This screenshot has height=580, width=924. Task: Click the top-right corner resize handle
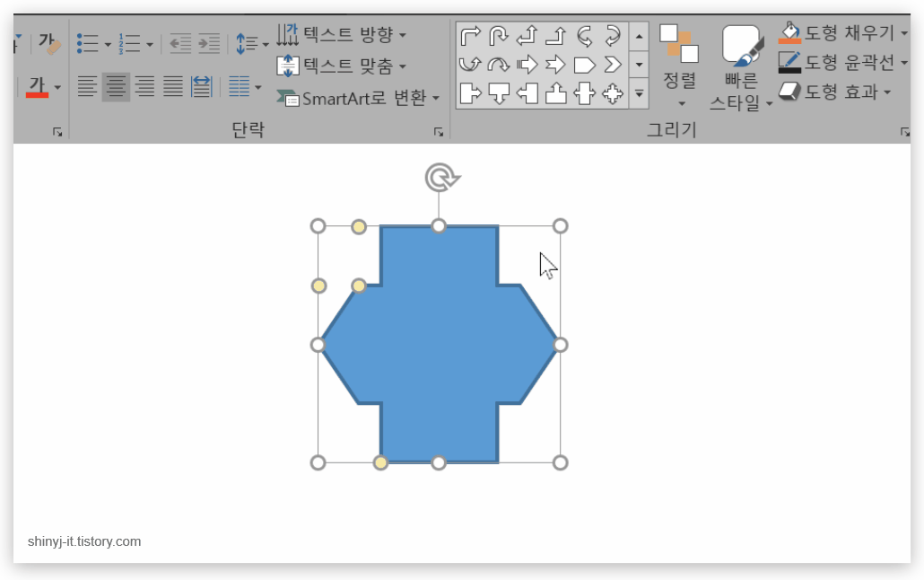[x=561, y=226]
